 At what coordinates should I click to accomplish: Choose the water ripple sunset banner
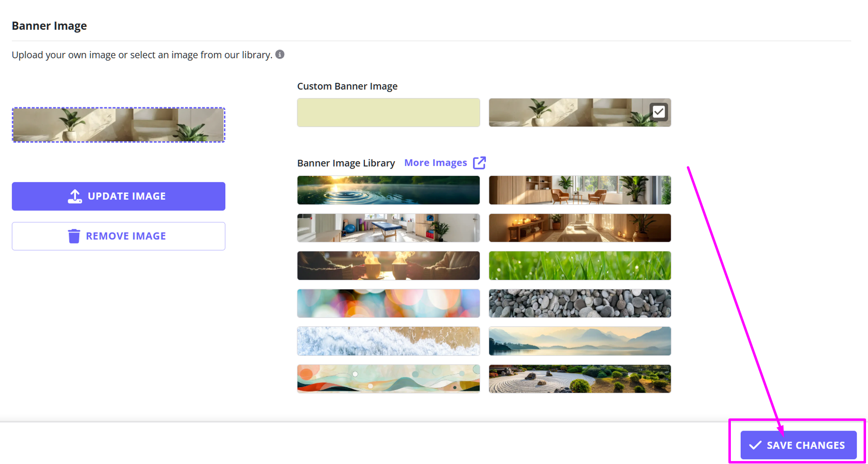coord(388,190)
